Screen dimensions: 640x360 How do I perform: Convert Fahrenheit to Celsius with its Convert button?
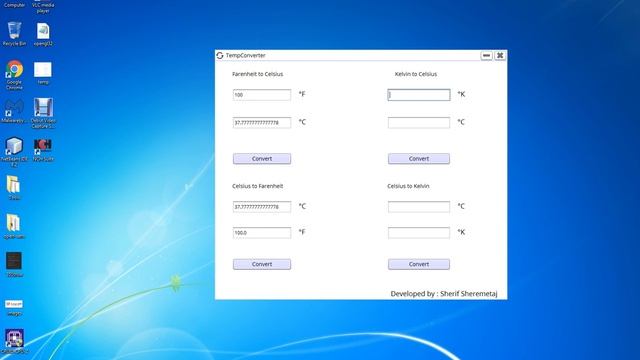(x=262, y=159)
